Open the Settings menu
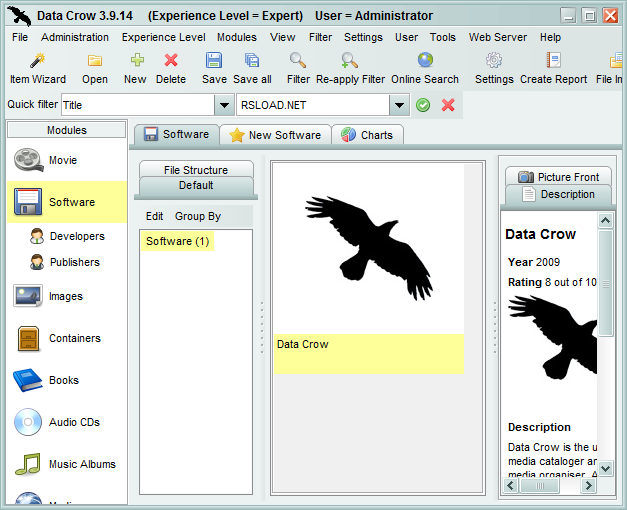 point(363,37)
